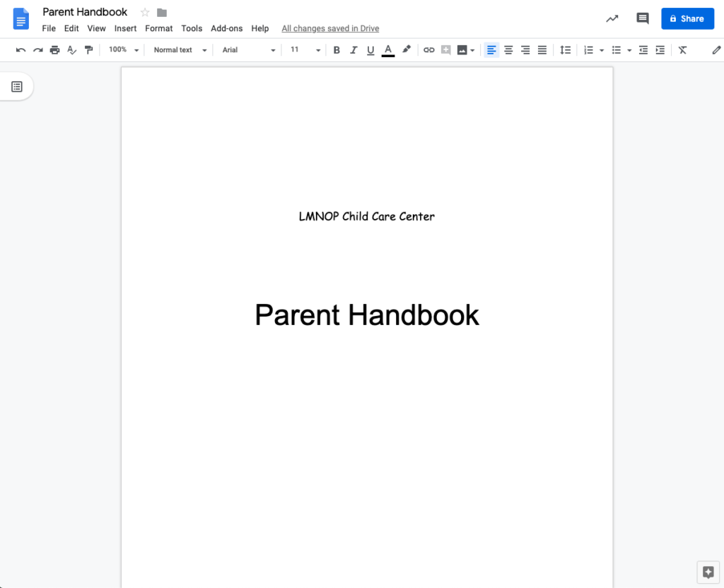The height and width of the screenshot is (588, 724).
Task: Open the Editing mode pencil icon
Action: (x=716, y=50)
